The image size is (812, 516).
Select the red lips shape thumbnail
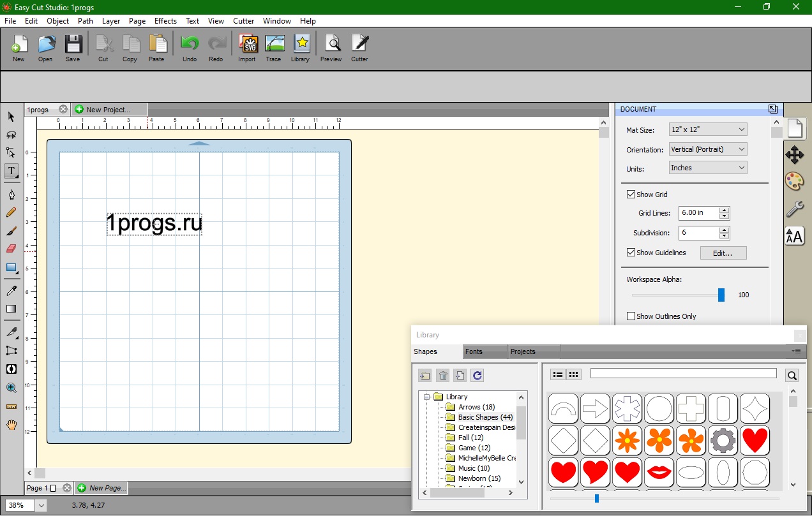[x=659, y=472]
